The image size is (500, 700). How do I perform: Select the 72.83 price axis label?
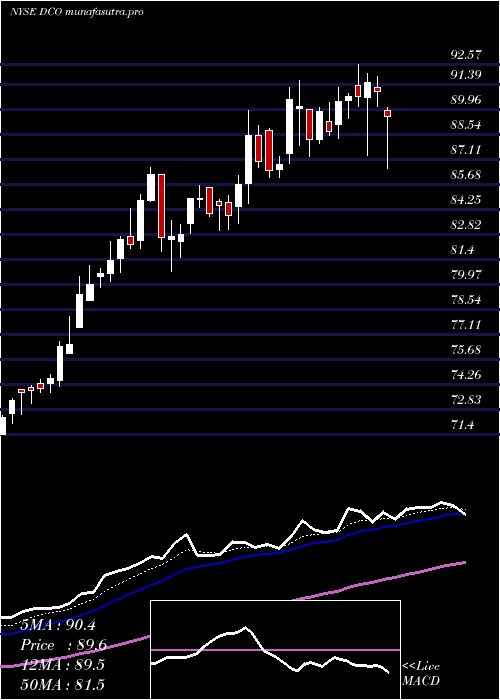click(x=466, y=400)
